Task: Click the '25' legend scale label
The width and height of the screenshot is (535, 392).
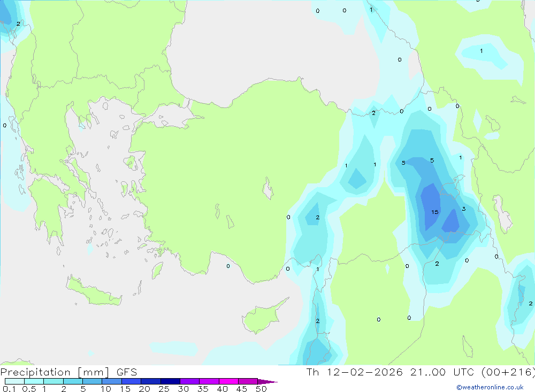Action: [x=164, y=389]
